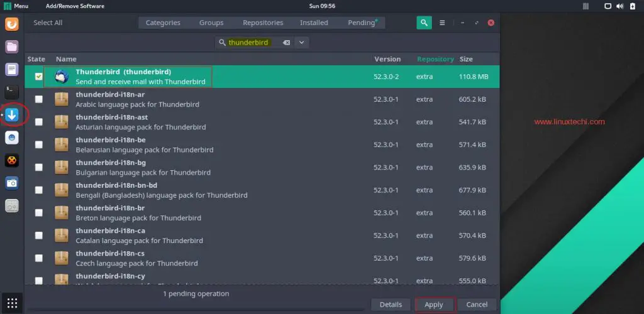644x314 pixels.
Task: Open the volume indicator in top bar
Action: 620,6
